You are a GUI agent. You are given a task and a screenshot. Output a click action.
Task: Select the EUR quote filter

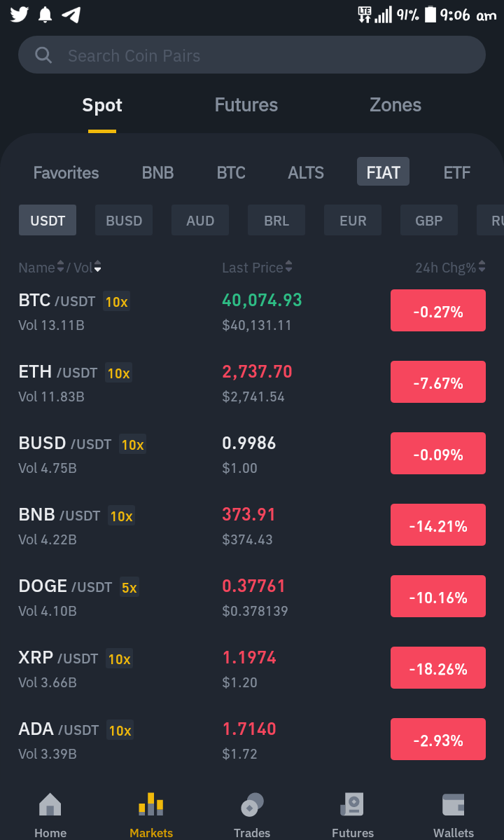[353, 220]
